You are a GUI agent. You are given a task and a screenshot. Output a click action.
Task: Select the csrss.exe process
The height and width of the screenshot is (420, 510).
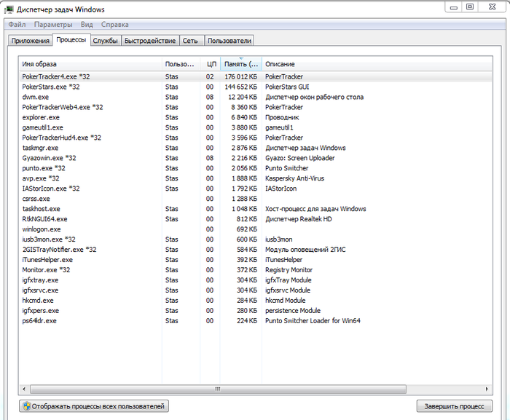click(255, 199)
